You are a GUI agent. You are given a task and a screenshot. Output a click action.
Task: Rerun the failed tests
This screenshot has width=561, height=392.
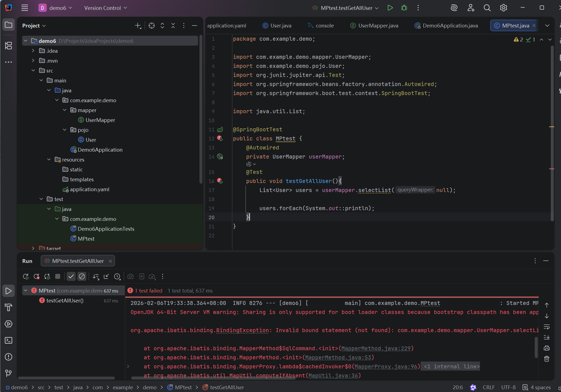click(36, 277)
